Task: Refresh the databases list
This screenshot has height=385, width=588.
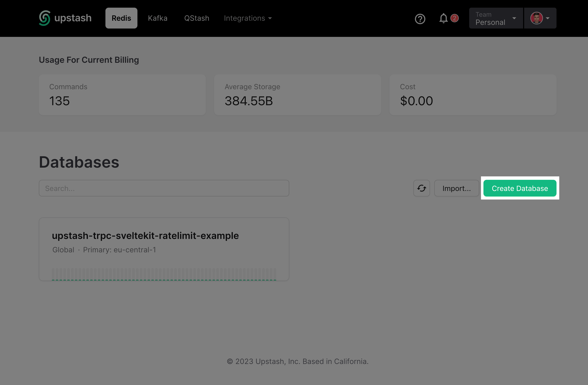Action: 422,188
